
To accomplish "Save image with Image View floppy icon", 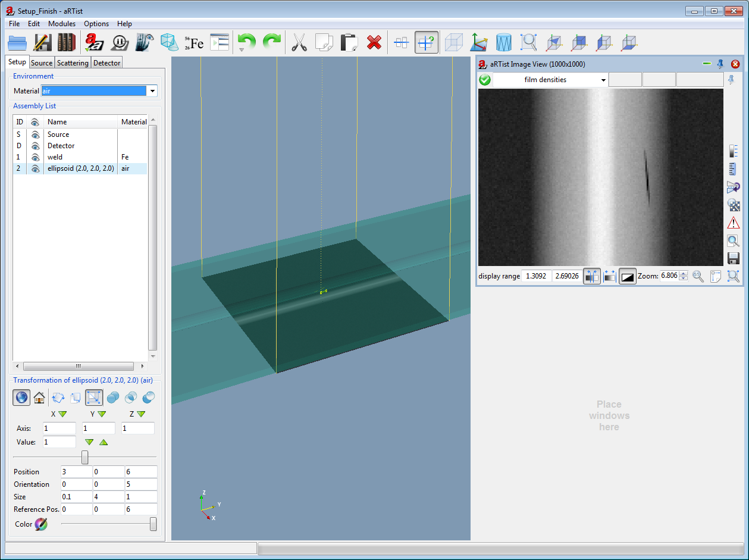I will [734, 259].
